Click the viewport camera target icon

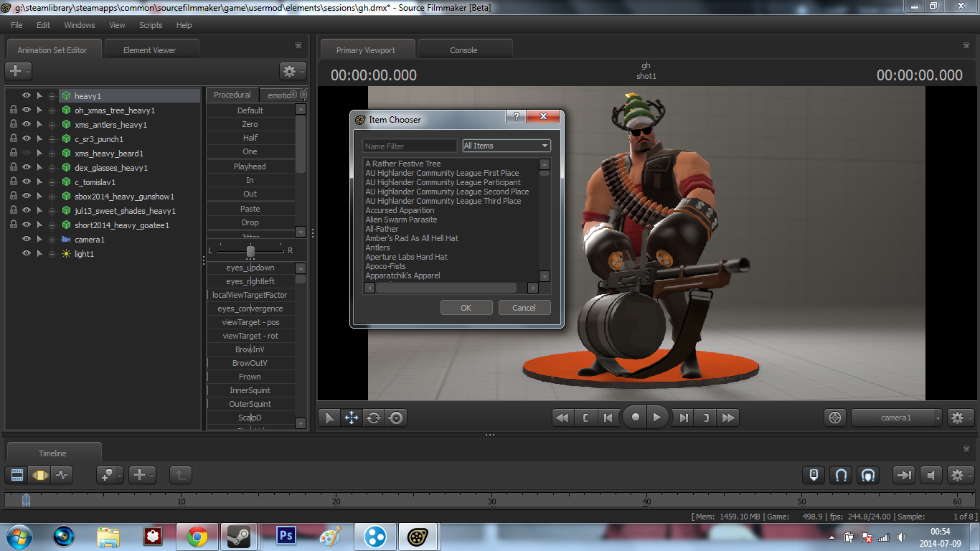point(835,418)
